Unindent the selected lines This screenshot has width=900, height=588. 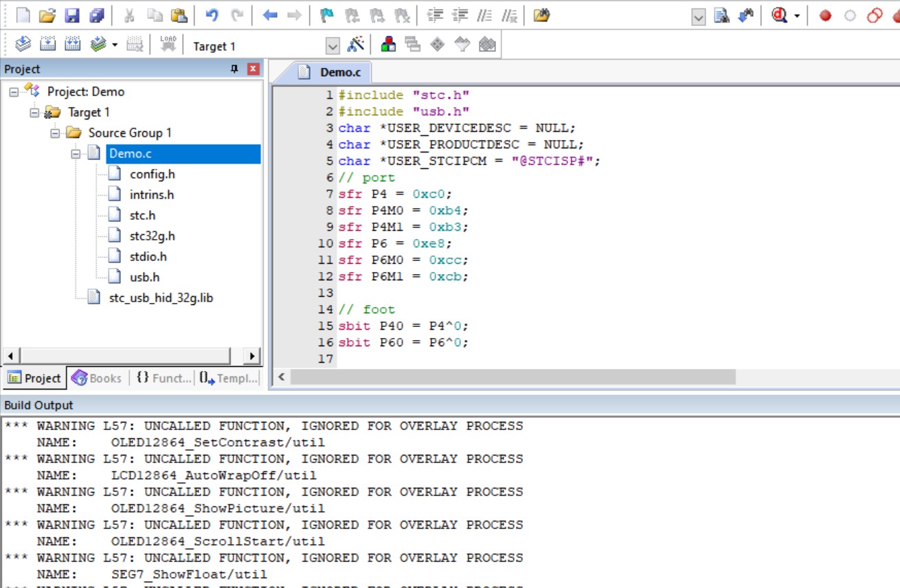coord(460,15)
